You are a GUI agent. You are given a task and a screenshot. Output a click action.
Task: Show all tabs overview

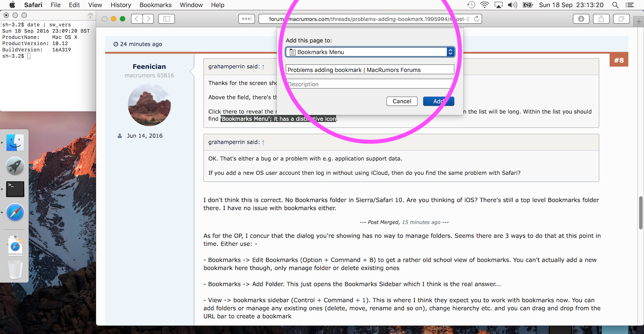coord(621,19)
